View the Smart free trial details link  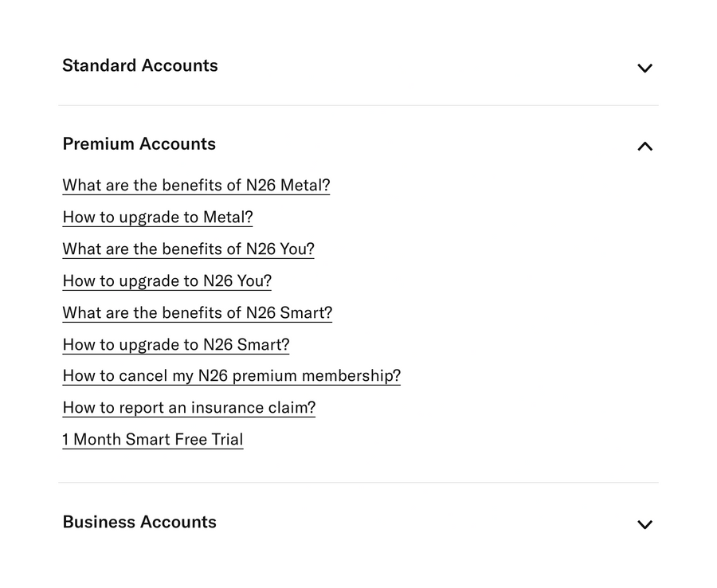[153, 440]
